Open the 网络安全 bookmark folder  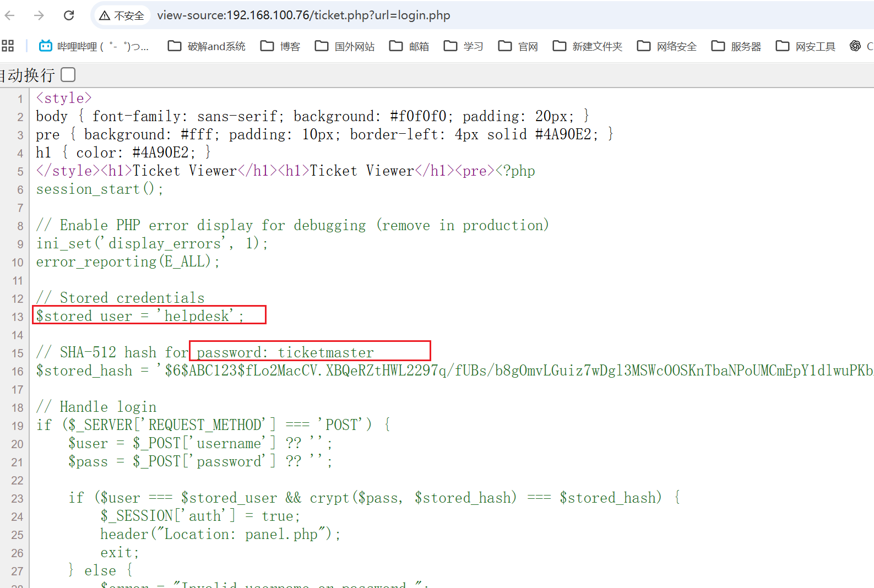click(667, 46)
